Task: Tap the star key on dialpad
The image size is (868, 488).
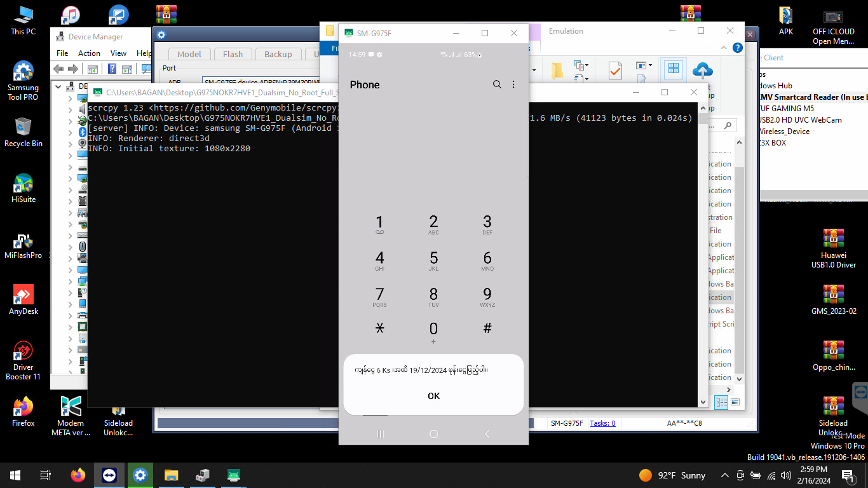Action: (x=379, y=329)
